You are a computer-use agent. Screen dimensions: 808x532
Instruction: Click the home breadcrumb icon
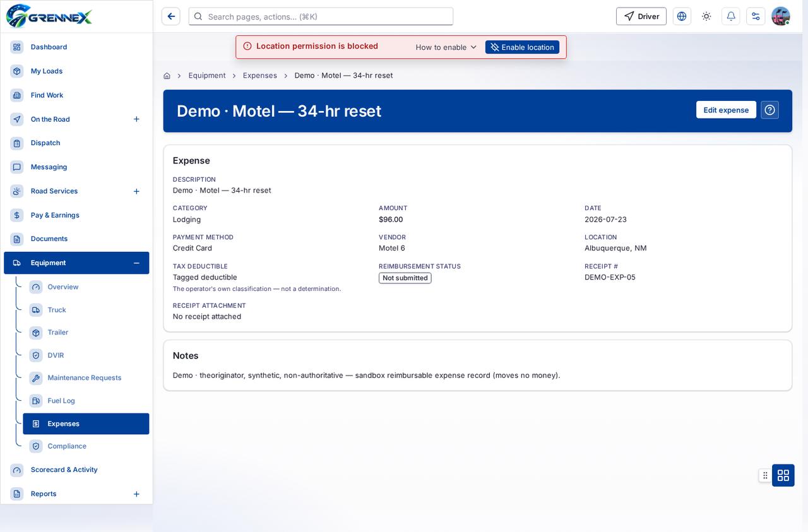[x=167, y=76]
